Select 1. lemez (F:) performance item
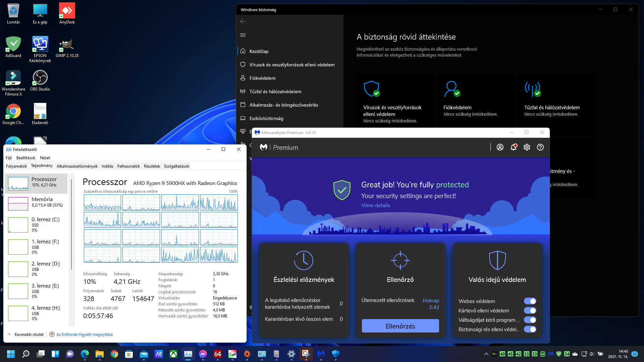Screen dimensions: 644x362 36,247
